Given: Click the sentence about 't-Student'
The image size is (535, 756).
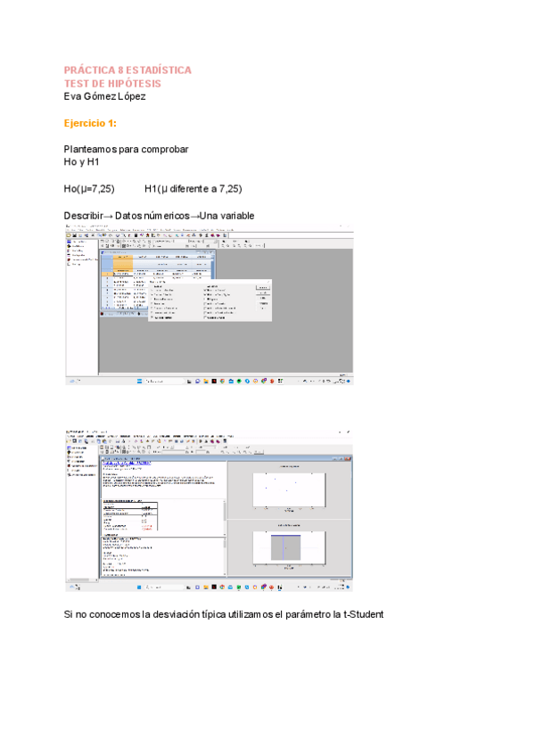Looking at the screenshot, I should [224, 615].
